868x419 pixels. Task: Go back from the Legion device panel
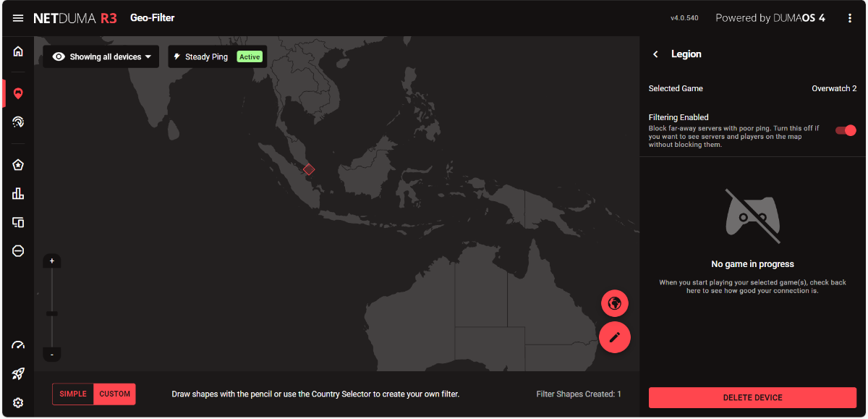656,54
